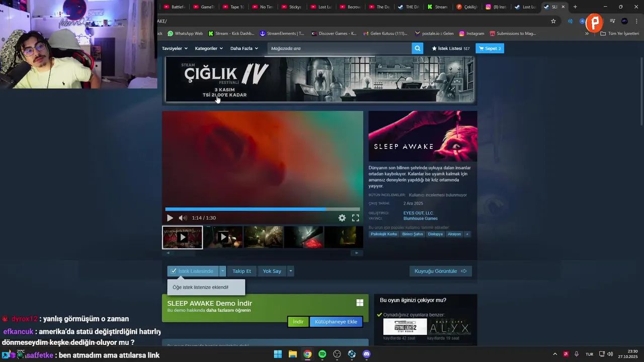Open SLEEP AWAKE header capsule image
644x362 pixels.
pos(423,136)
